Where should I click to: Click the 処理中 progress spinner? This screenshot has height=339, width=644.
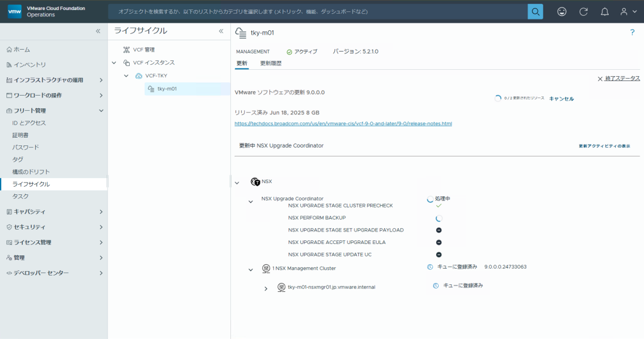430,199
